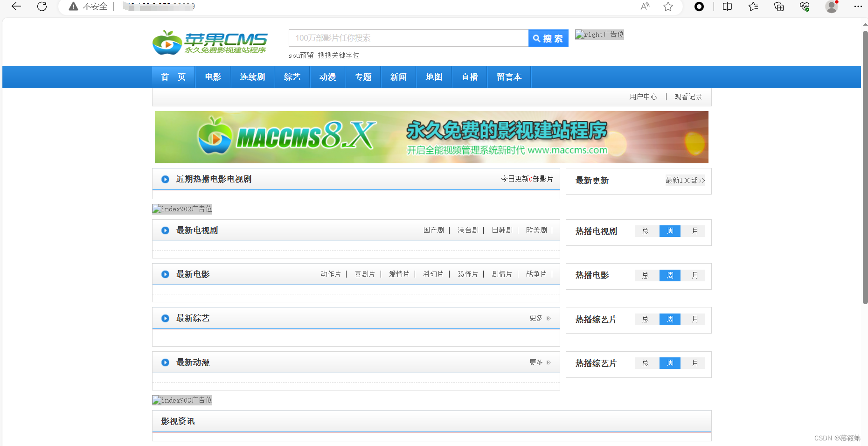Click the broken index902广告位 image
The height and width of the screenshot is (446, 868).
[x=182, y=209]
